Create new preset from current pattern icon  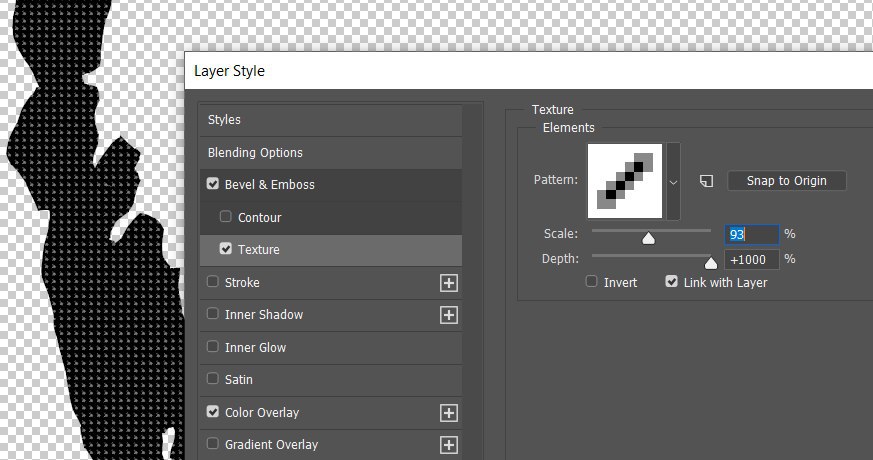click(x=706, y=181)
